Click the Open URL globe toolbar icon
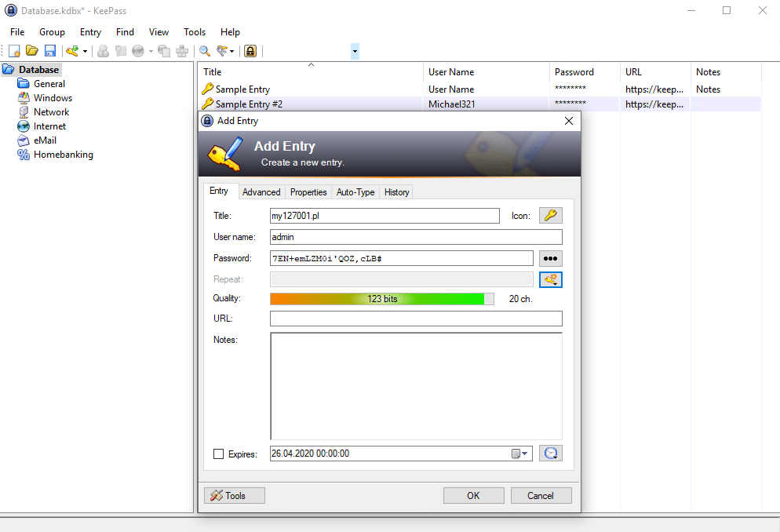Screen dimensions: 780x532 tap(138, 51)
